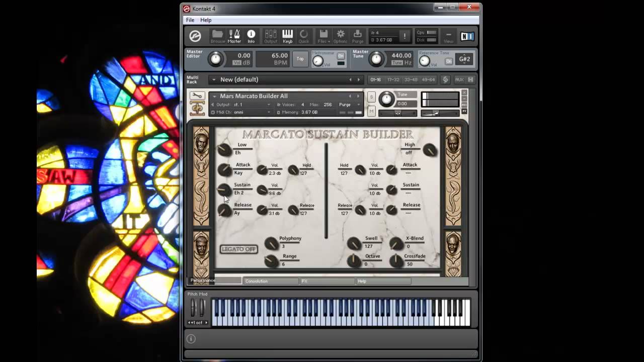
Task: Click the rack resize icon beside AUX
Action: coord(470,79)
